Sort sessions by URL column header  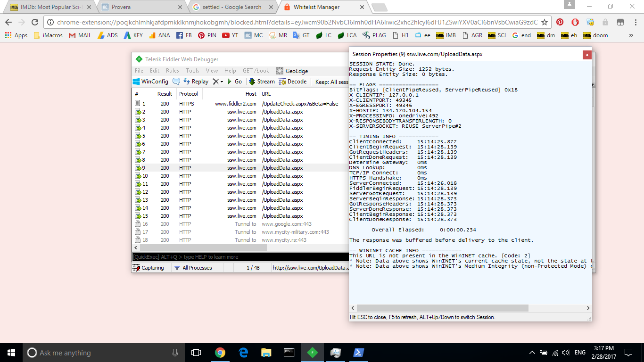[x=304, y=94]
